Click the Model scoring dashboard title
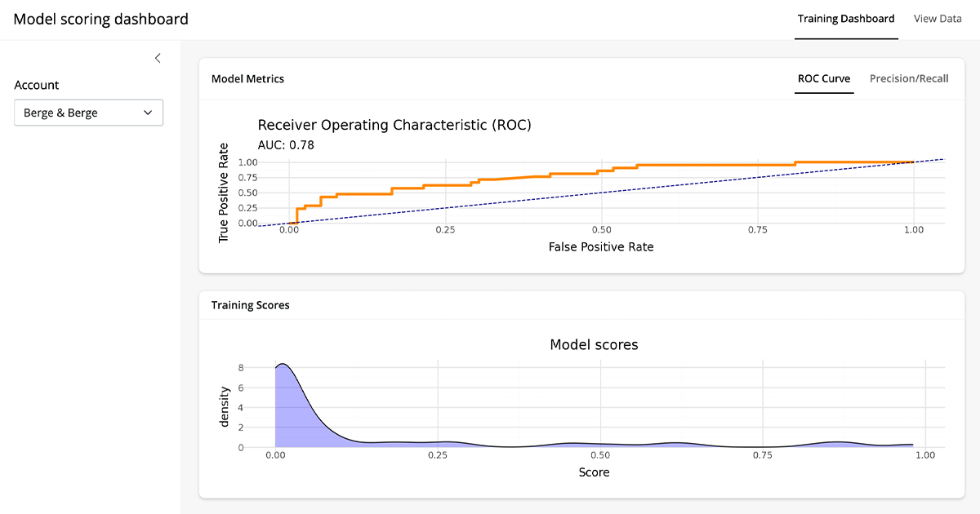The width and height of the screenshot is (980, 514). 100,19
